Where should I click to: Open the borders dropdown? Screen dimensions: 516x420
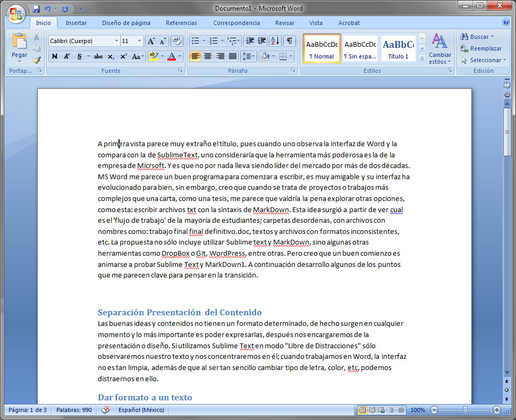(291, 56)
